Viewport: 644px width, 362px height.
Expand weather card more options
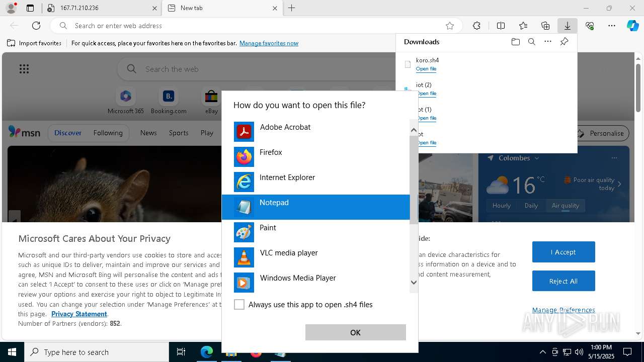(614, 158)
